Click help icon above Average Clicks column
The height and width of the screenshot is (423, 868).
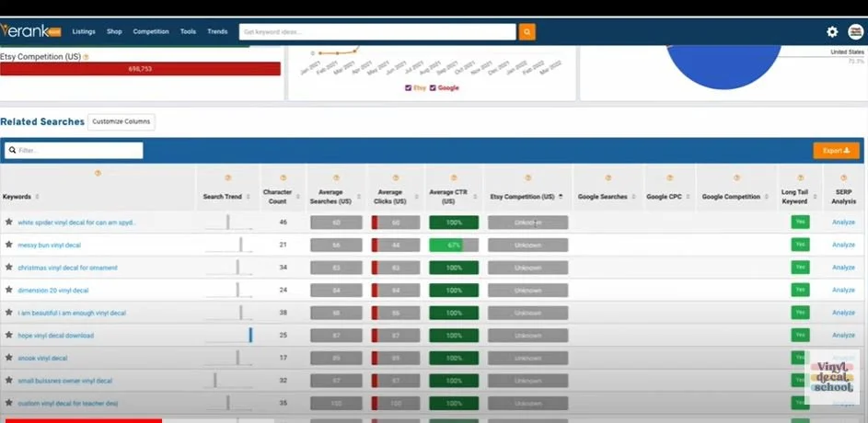coord(395,178)
